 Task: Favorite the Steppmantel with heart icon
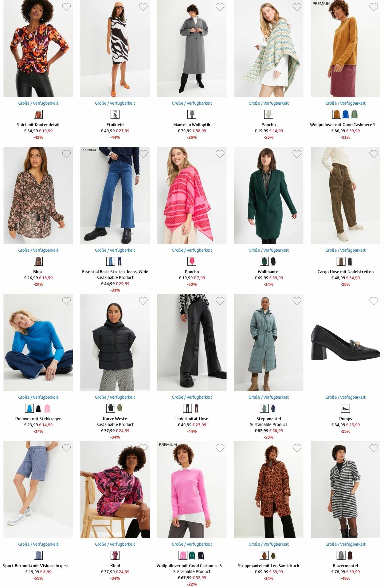297,301
